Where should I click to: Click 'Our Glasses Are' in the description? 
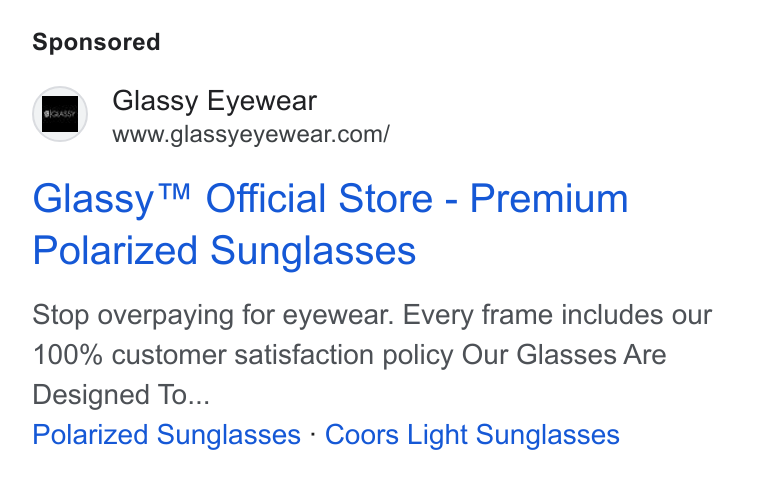tap(564, 355)
